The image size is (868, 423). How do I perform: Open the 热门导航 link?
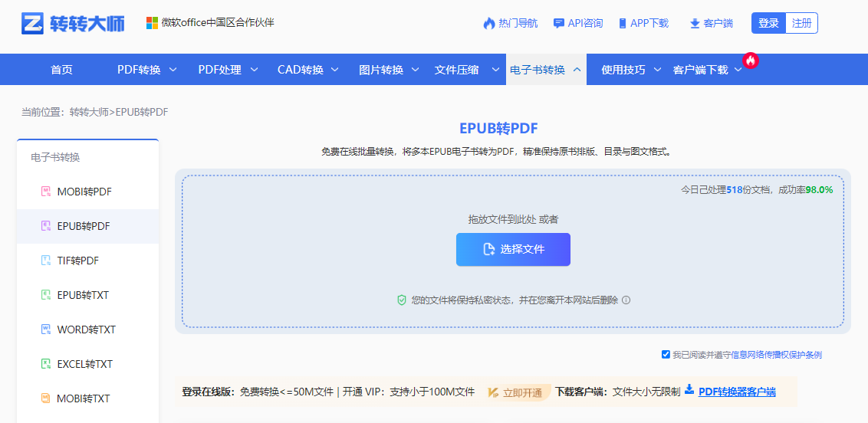point(511,23)
